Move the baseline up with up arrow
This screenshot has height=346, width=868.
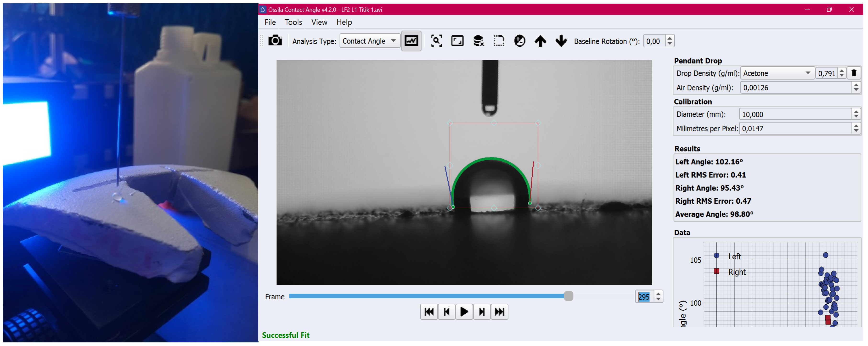pos(540,41)
